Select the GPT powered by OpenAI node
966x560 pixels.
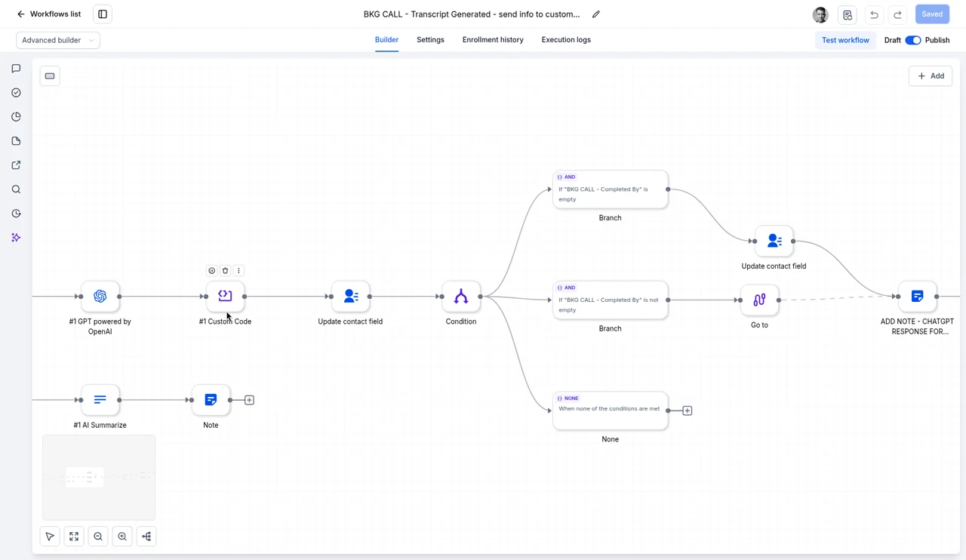tap(100, 297)
